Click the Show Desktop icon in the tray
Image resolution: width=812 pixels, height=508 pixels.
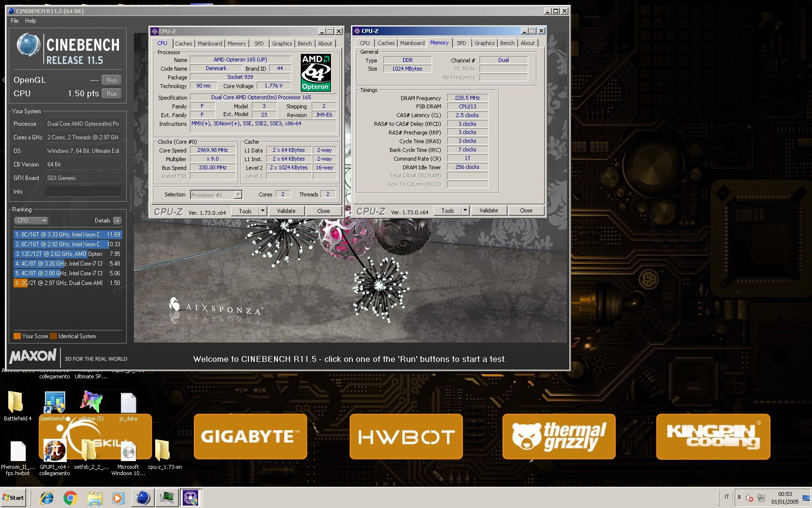[806, 498]
